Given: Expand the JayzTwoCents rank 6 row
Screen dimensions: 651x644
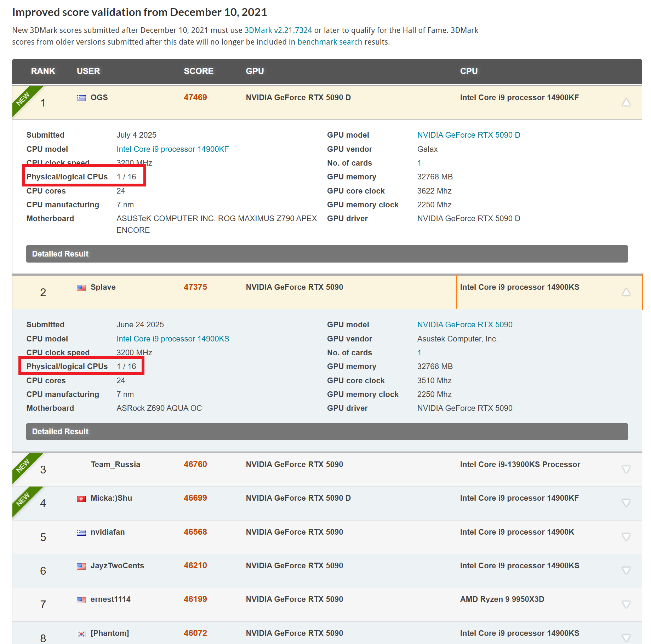Looking at the screenshot, I should coord(626,570).
